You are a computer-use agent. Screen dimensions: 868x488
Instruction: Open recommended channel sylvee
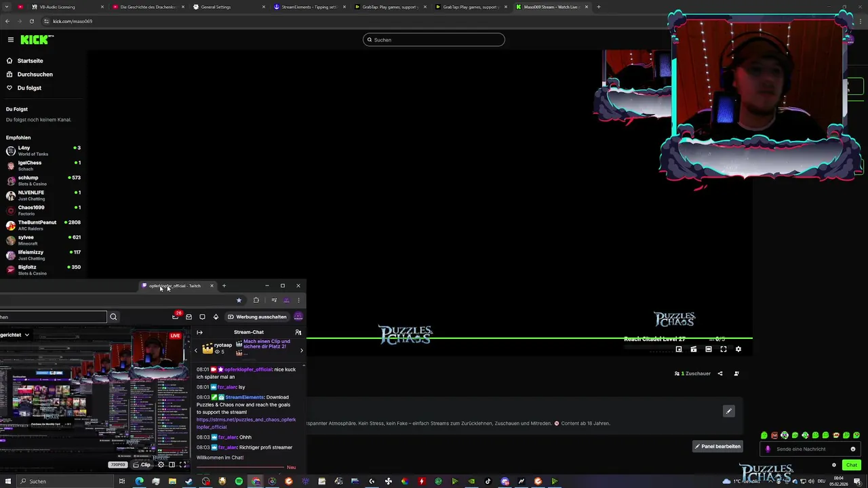(x=43, y=240)
